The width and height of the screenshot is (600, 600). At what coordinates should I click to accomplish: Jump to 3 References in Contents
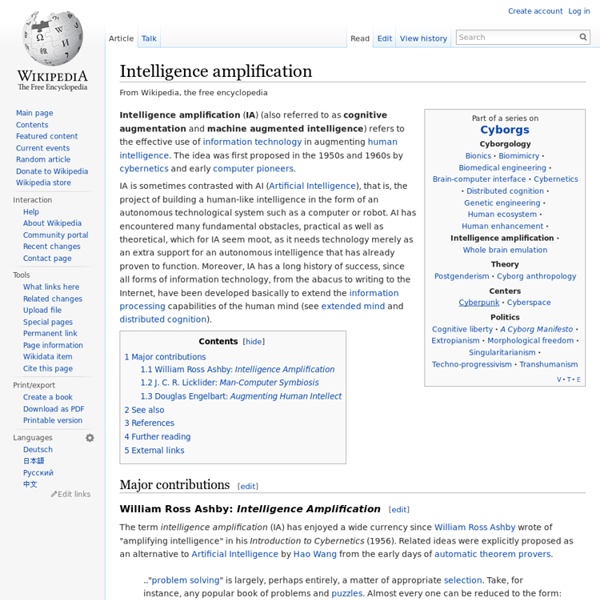tap(149, 423)
